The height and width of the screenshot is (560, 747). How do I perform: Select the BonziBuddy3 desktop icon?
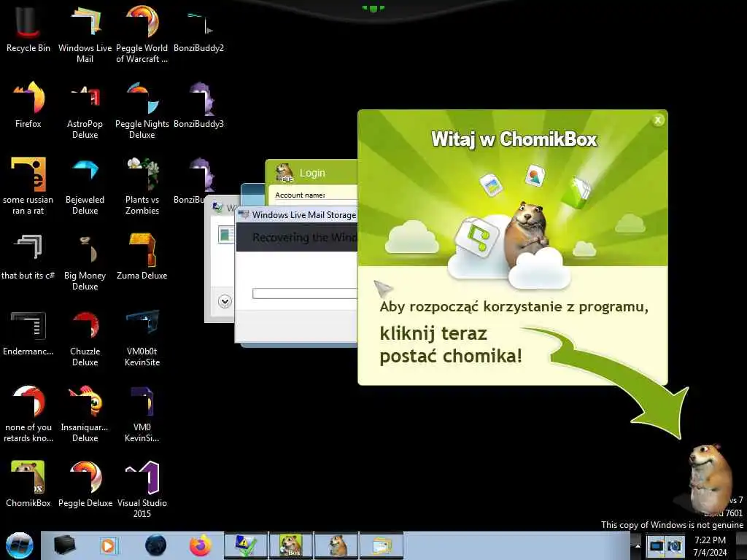pos(198,105)
